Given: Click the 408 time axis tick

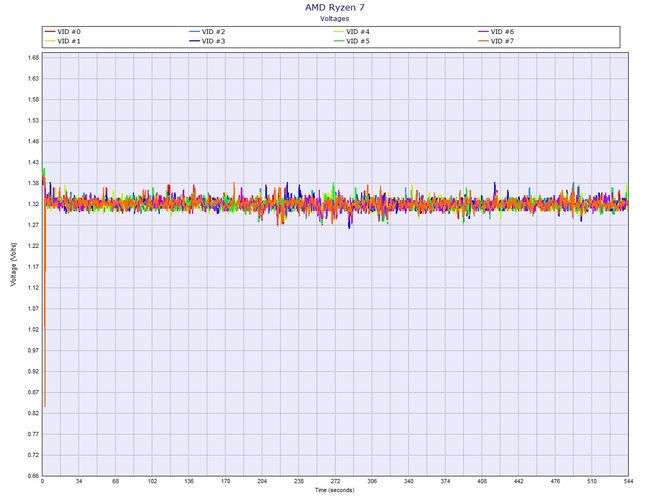Looking at the screenshot, I should click(x=482, y=481).
